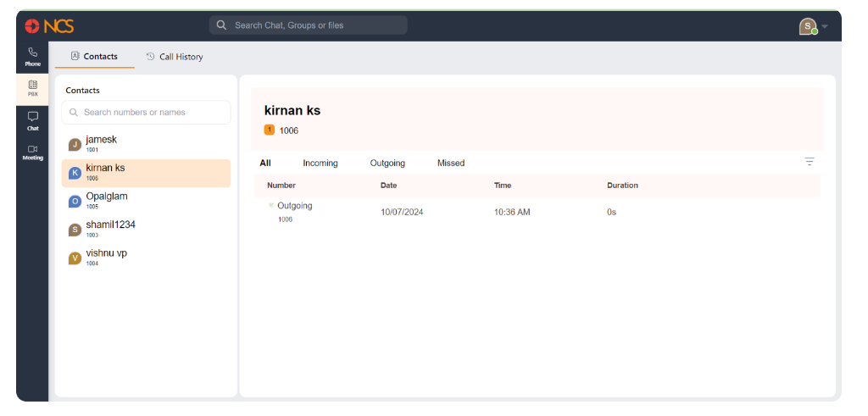Image resolution: width=868 pixels, height=416 pixels.
Task: Select contact vishnu vp
Action: pyautogui.click(x=146, y=258)
